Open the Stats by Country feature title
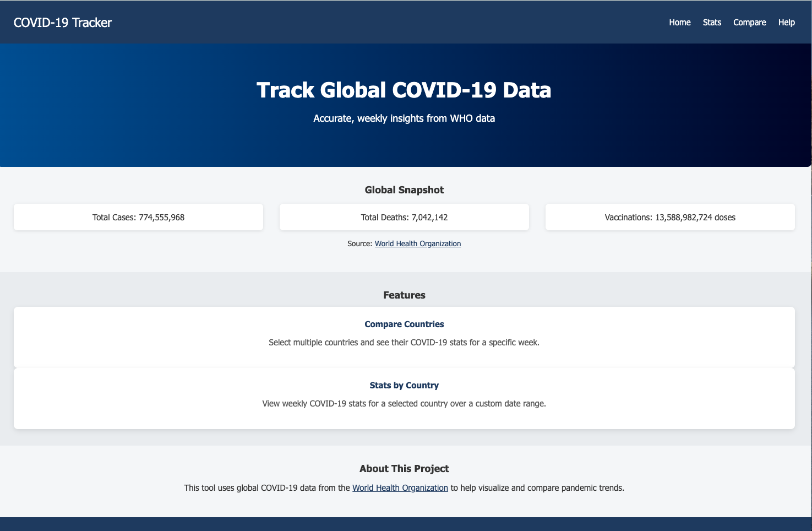 pos(404,386)
